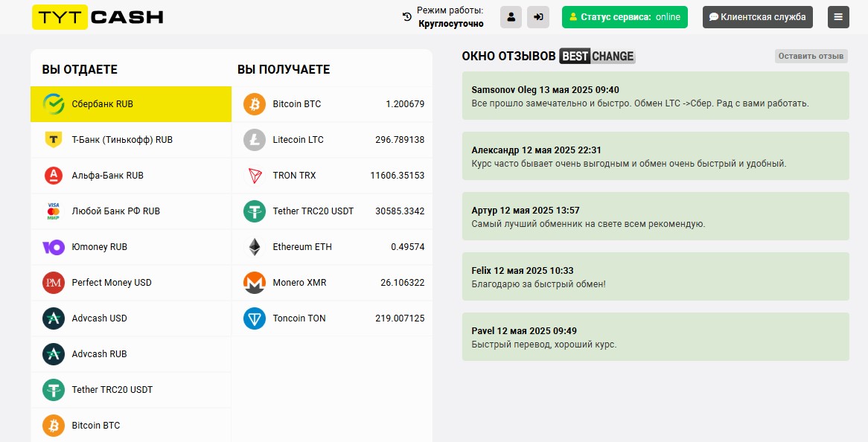Open the user account icon button
The height and width of the screenshot is (442, 868).
[x=511, y=17]
